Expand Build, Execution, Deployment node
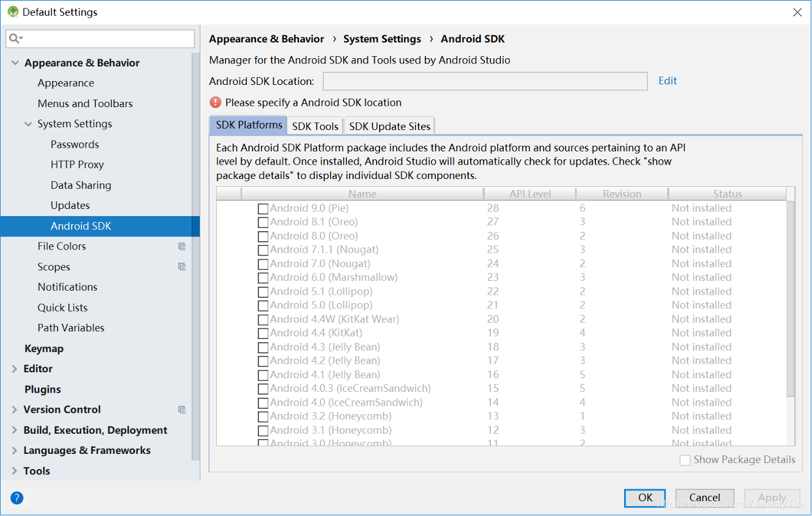 tap(14, 430)
